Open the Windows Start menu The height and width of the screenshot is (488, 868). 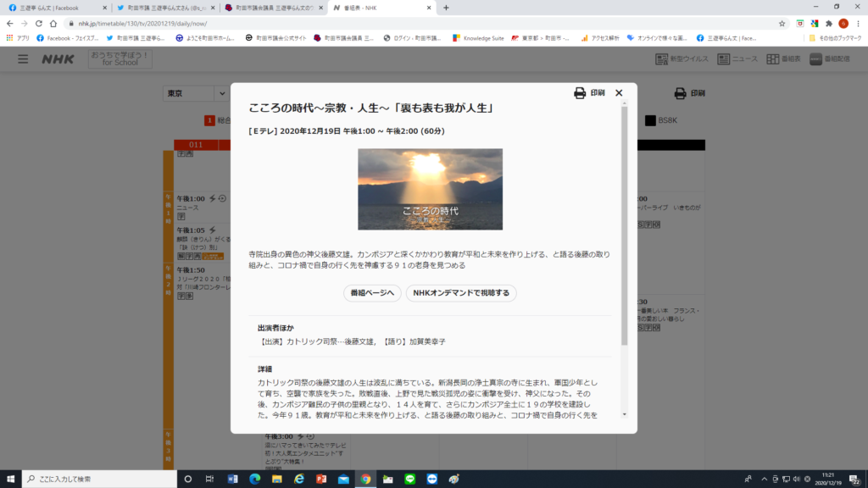click(10, 480)
